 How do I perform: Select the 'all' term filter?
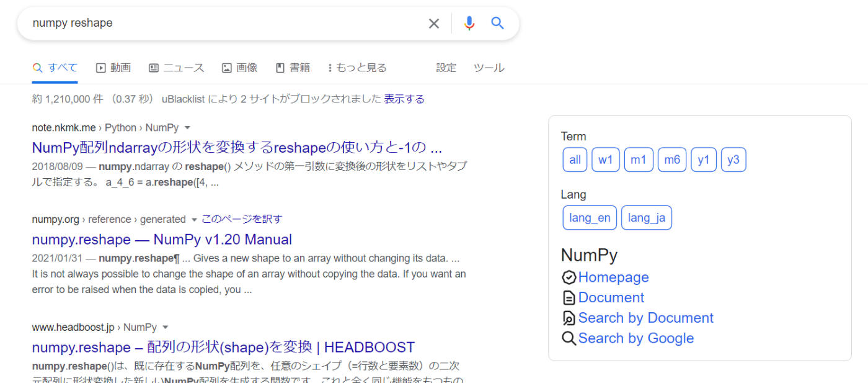pyautogui.click(x=575, y=160)
